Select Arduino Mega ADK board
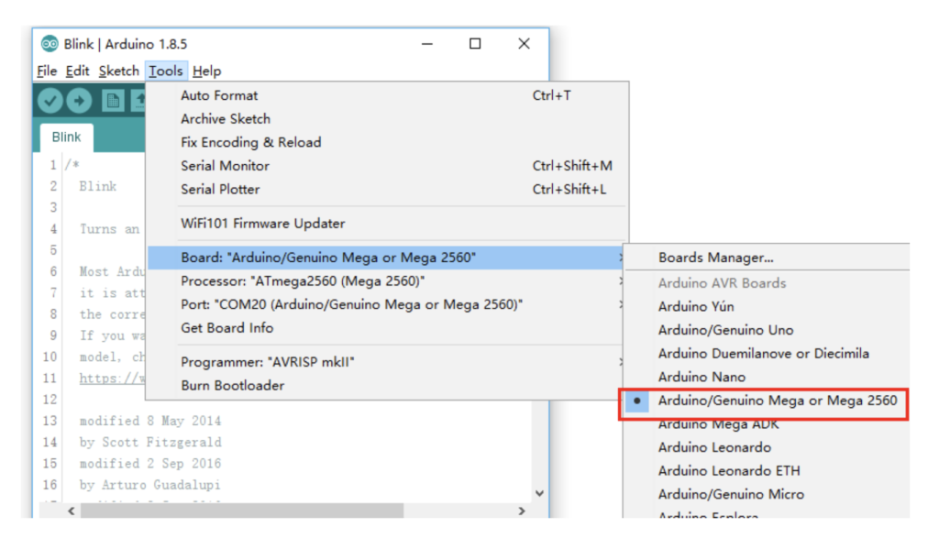Viewport: 939px width, 560px height. (x=767, y=423)
